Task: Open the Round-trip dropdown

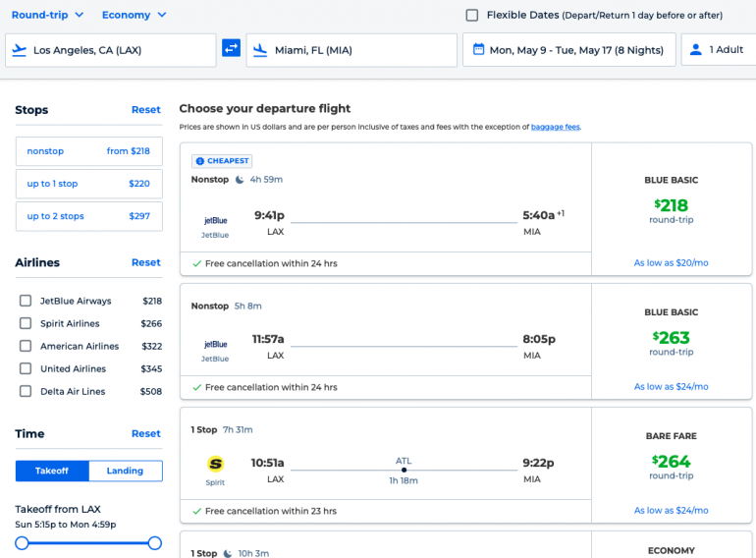Action: (x=47, y=15)
